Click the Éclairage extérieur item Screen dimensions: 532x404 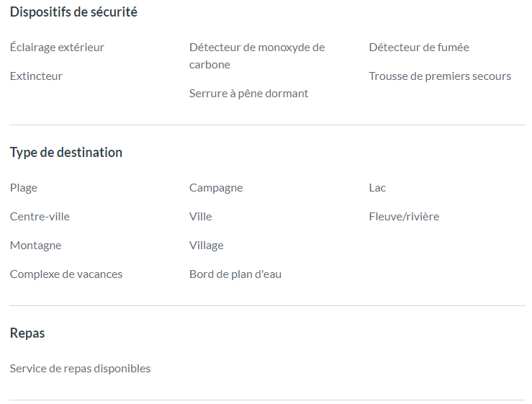point(57,48)
